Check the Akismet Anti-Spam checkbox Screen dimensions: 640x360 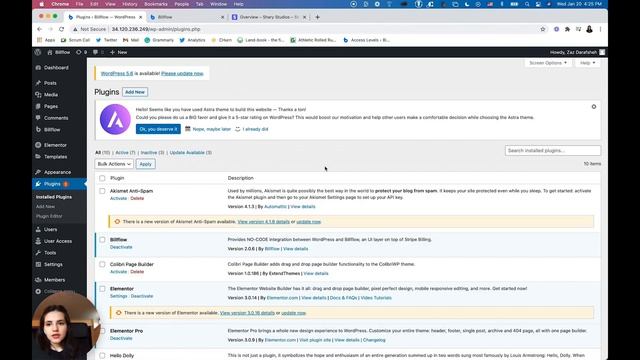[x=102, y=191]
